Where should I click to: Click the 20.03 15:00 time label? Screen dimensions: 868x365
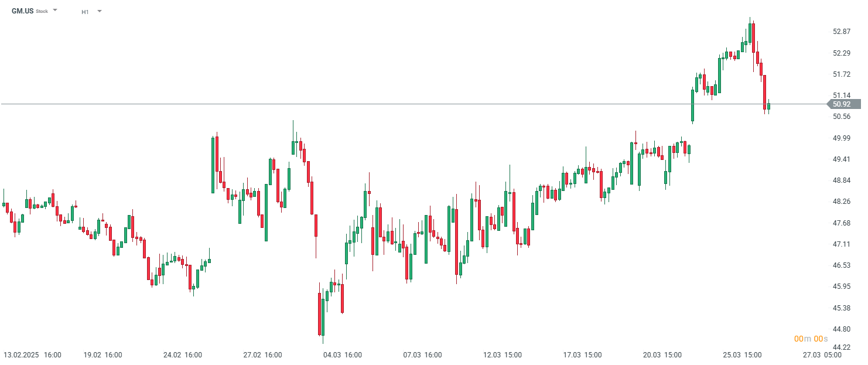pyautogui.click(x=662, y=355)
